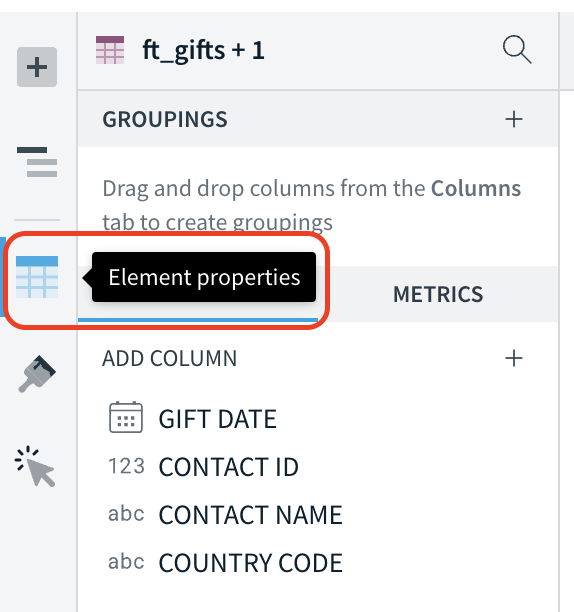Screen dimensions: 574x612
Task: Select the Element properties table icon
Action: 37,277
